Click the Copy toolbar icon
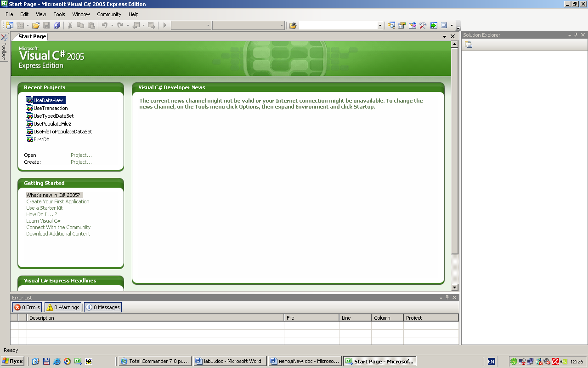This screenshot has height=368, width=588. pos(81,26)
